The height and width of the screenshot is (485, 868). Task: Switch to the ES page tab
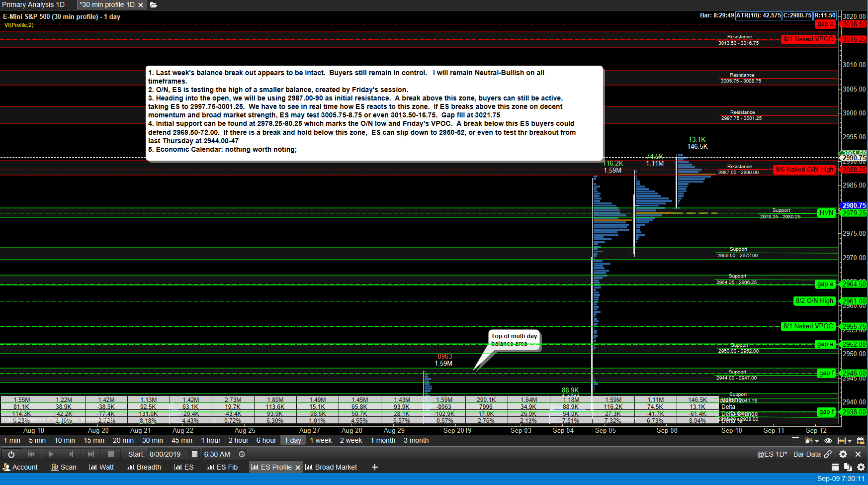coord(184,467)
